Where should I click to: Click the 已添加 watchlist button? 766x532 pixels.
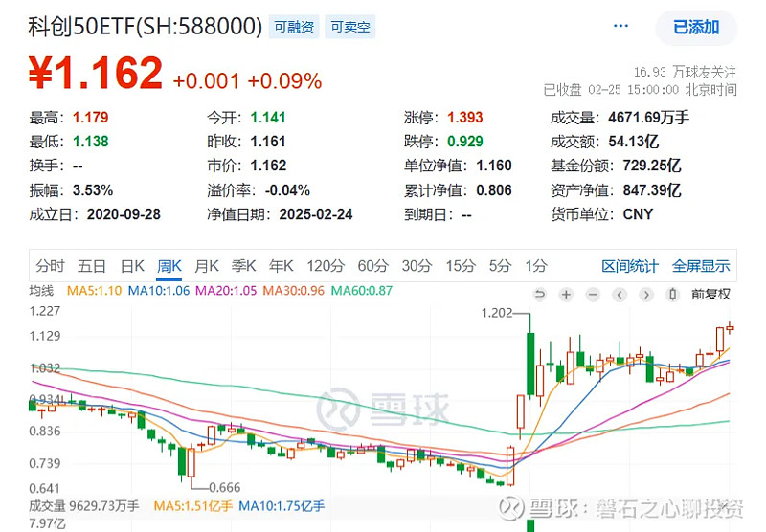[x=696, y=28]
